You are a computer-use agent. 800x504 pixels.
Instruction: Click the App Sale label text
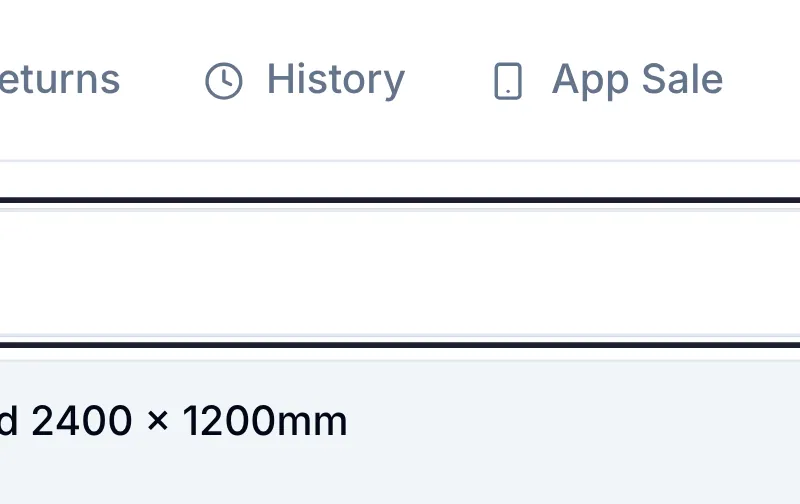(x=637, y=80)
